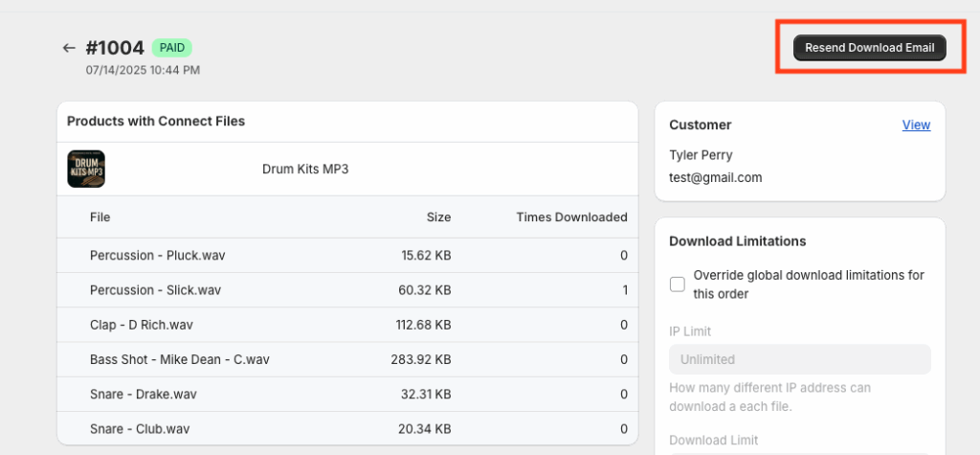The image size is (980, 455).
Task: Click the back arrow next to #1004
Action: 69,48
